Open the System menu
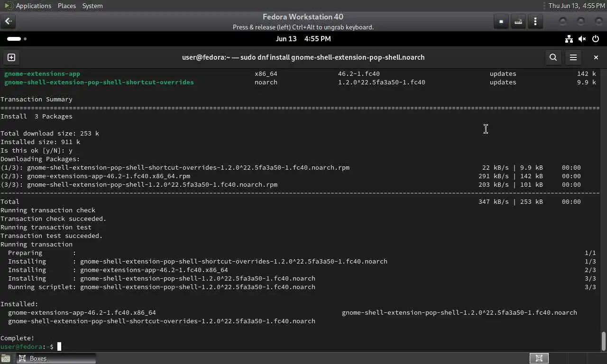Viewport: 607px width, 364px height. coord(92,6)
